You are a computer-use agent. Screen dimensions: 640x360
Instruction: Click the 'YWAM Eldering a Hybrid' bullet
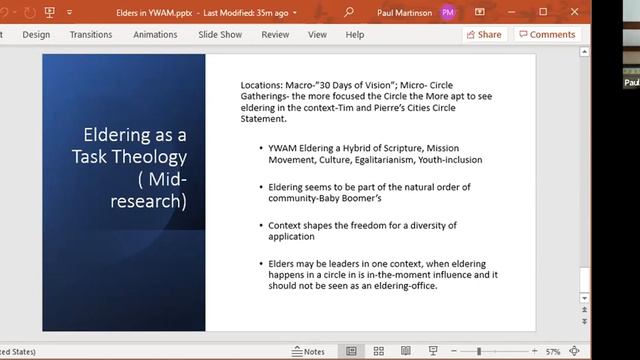click(375, 154)
